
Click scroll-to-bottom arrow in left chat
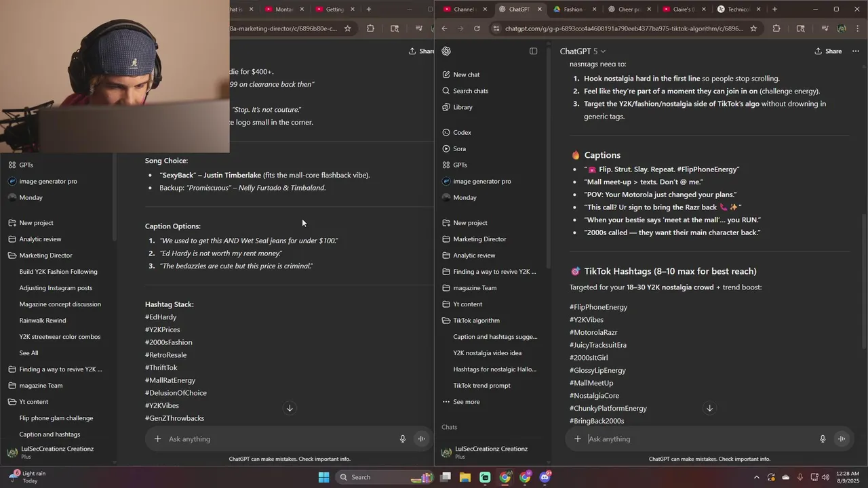(290, 408)
